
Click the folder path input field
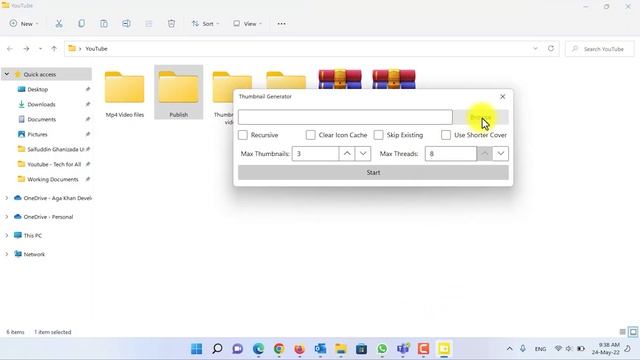(x=345, y=117)
